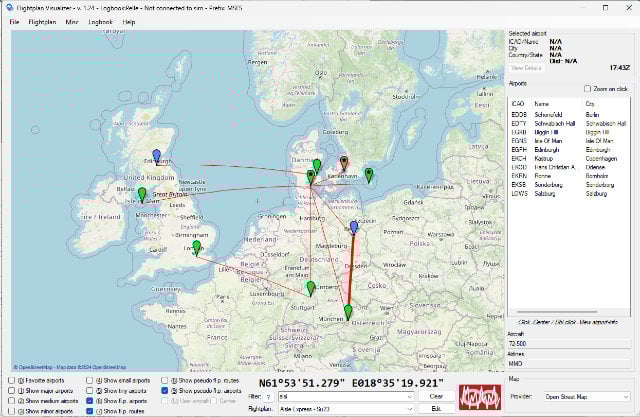Screen dimensions: 640x417
Task: Open the Logbook menu
Action: pyautogui.click(x=100, y=22)
